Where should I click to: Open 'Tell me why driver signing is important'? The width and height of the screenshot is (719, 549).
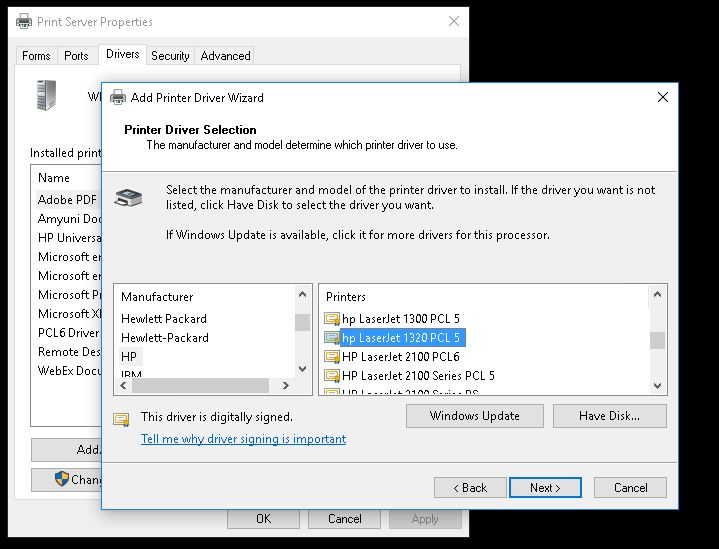(x=243, y=439)
